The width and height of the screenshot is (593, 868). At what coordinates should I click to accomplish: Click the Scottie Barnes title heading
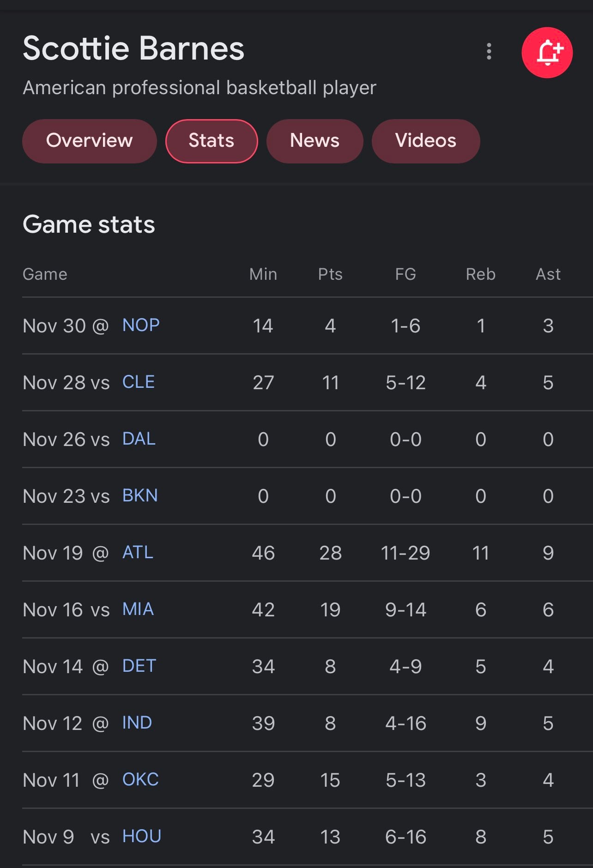click(133, 48)
